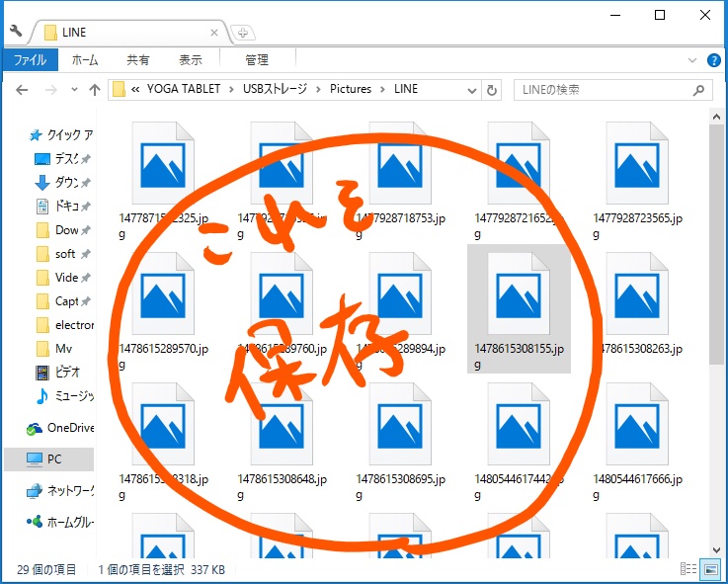
Task: Expand the chevron after Pictures in path
Action: (x=383, y=89)
